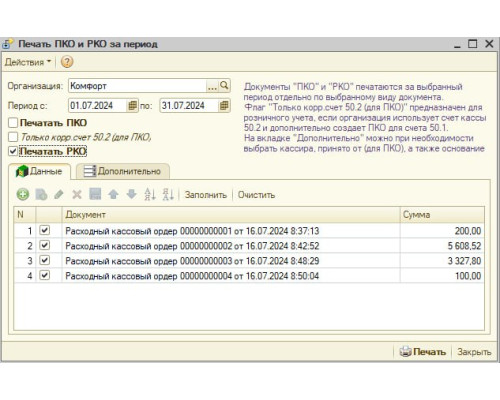Open the help question mark icon
The width and height of the screenshot is (500, 400).
pyautogui.click(x=67, y=62)
